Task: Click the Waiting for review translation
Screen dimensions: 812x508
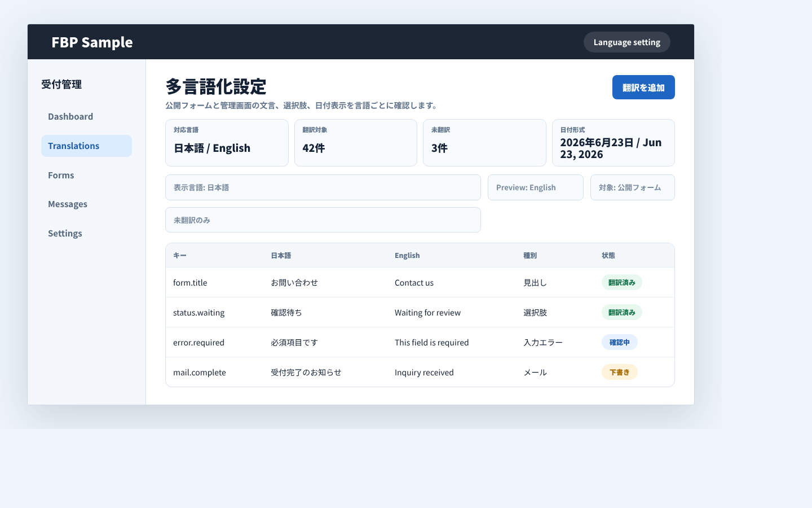Action: (427, 313)
